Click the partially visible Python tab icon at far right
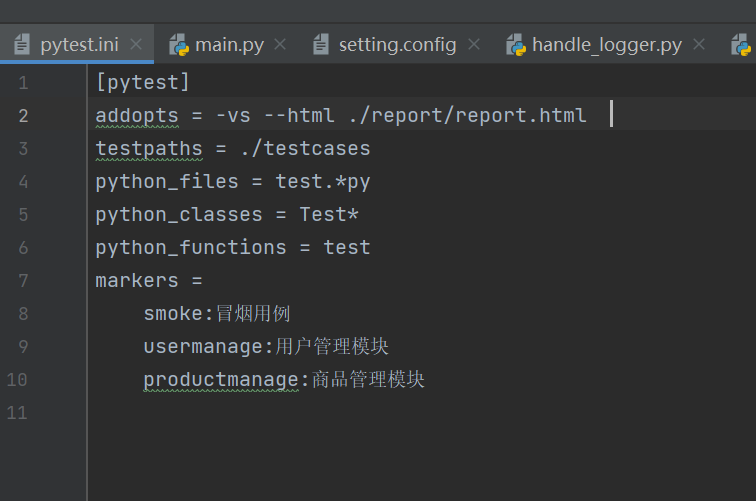Screen dimensions: 756x501 pos(742,45)
